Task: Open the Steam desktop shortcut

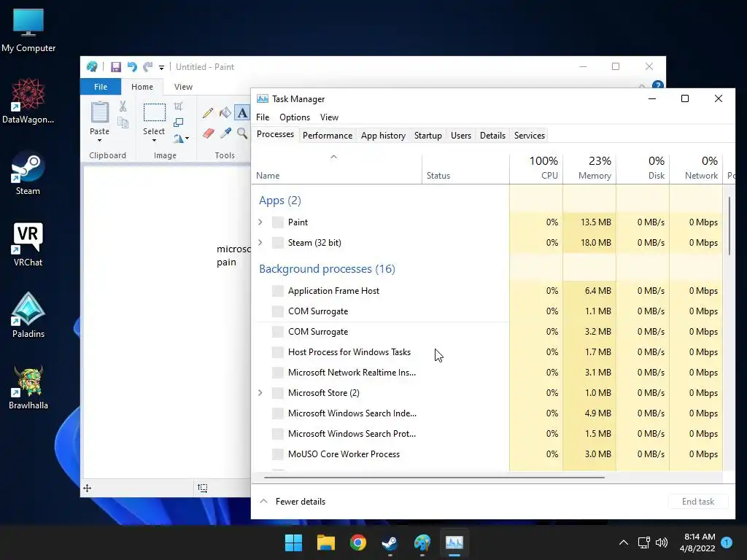Action: pos(28,173)
